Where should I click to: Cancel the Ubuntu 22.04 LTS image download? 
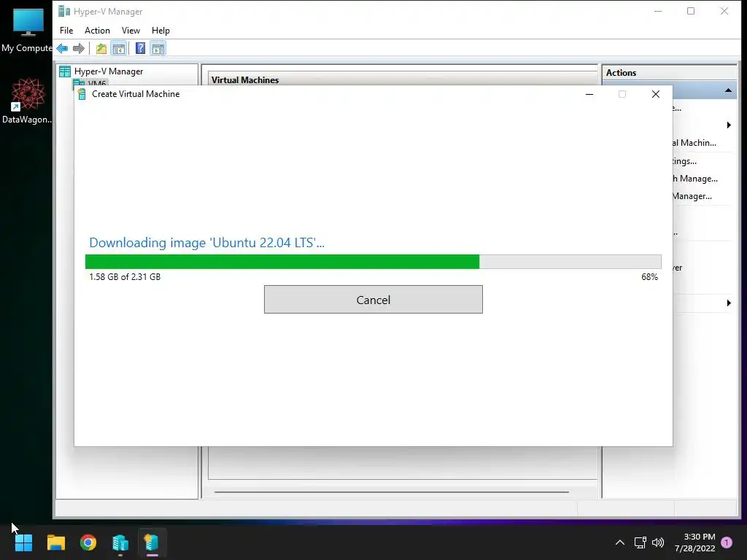pyautogui.click(x=373, y=300)
